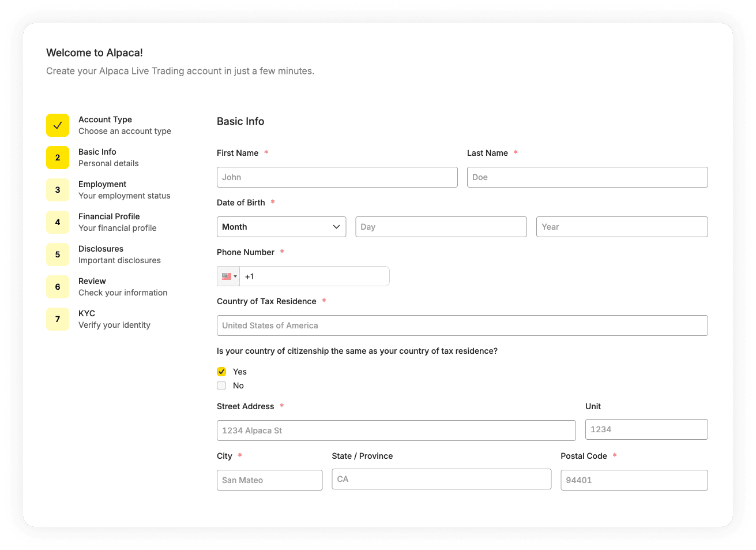Focus the Last Name field
The width and height of the screenshot is (756, 550).
(x=588, y=177)
